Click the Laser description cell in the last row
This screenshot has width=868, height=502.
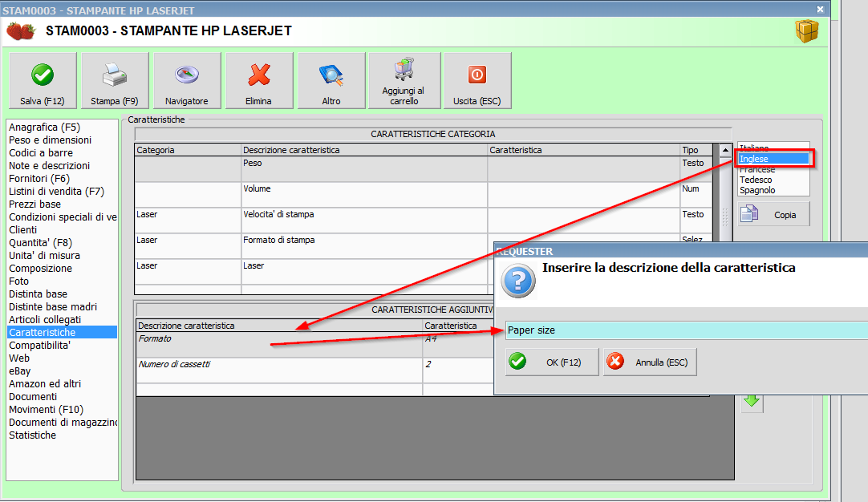(x=364, y=272)
